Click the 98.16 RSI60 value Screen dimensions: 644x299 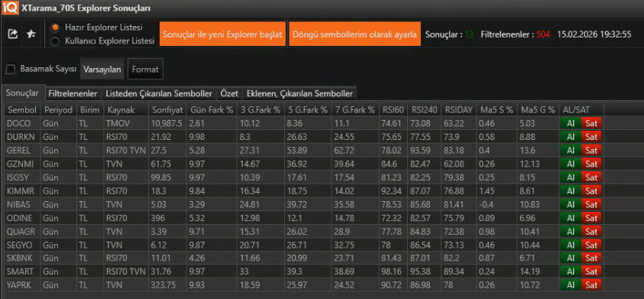point(394,272)
